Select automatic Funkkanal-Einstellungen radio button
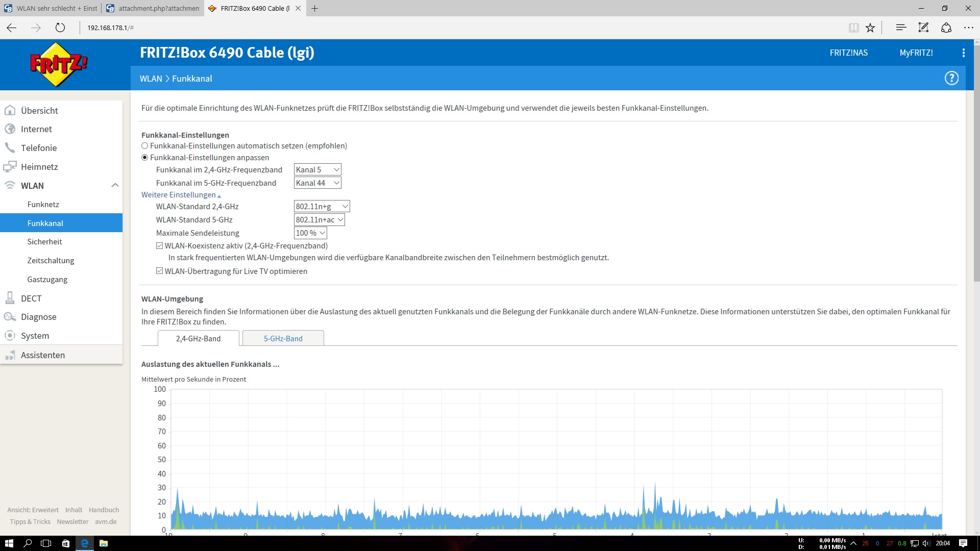 point(145,146)
